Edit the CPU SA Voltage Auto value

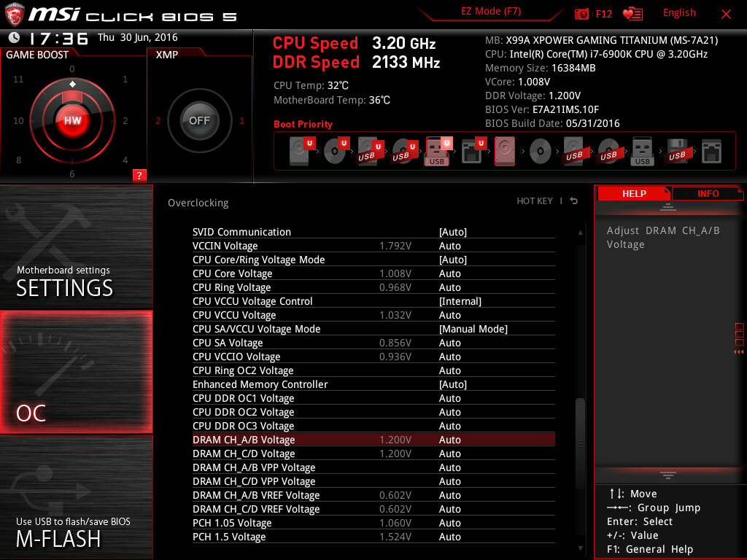(x=449, y=343)
